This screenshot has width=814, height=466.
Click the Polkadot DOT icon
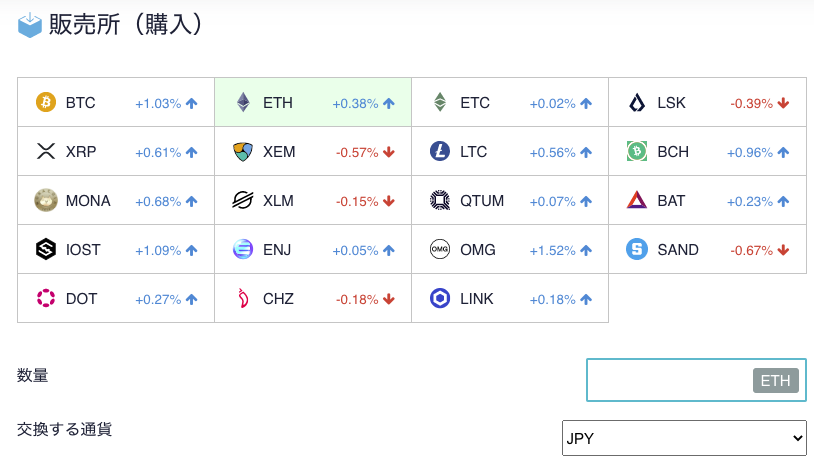point(46,299)
